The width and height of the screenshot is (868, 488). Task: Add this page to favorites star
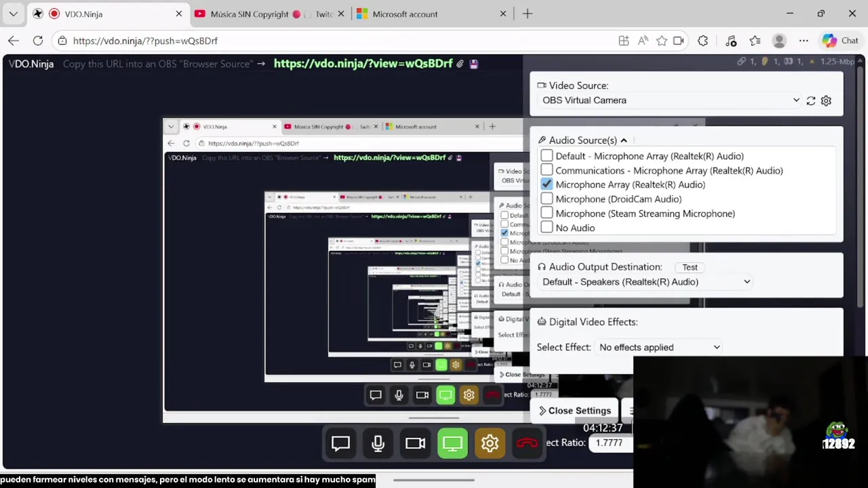click(x=661, y=41)
